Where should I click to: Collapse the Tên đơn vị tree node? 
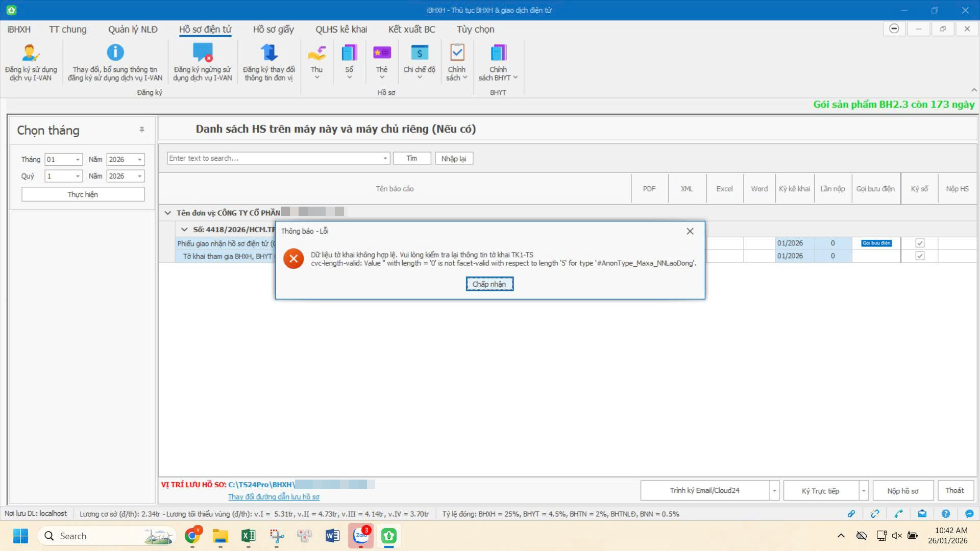[168, 213]
